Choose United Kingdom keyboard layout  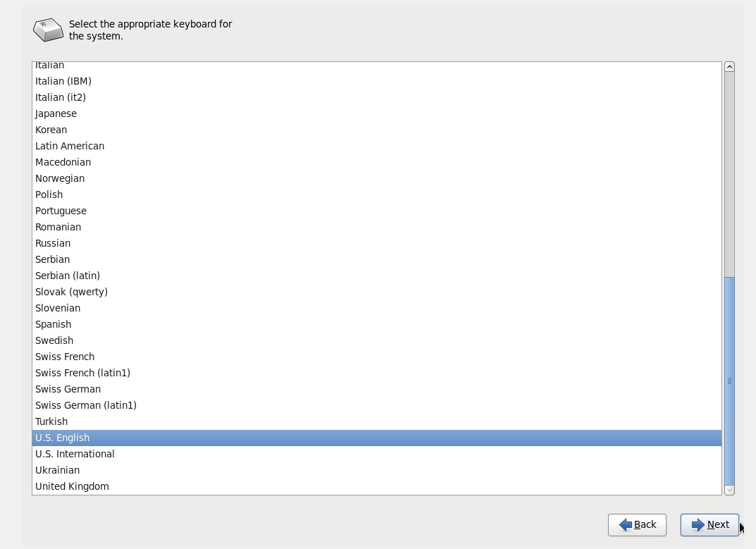(376, 486)
